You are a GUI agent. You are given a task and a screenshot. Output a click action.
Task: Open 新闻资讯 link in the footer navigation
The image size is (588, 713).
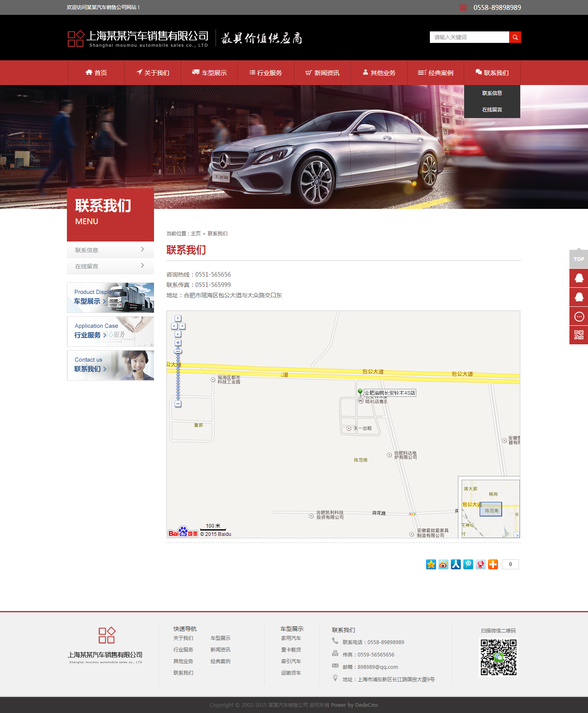tap(220, 650)
